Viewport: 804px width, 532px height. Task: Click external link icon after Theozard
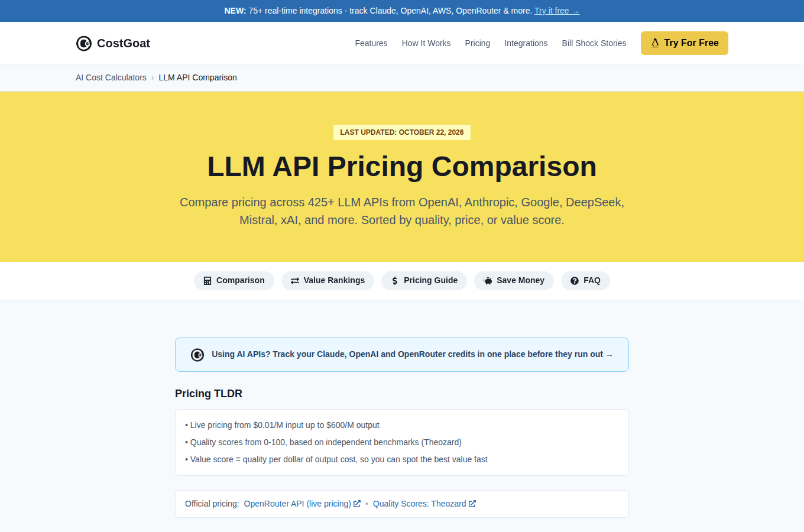point(472,504)
